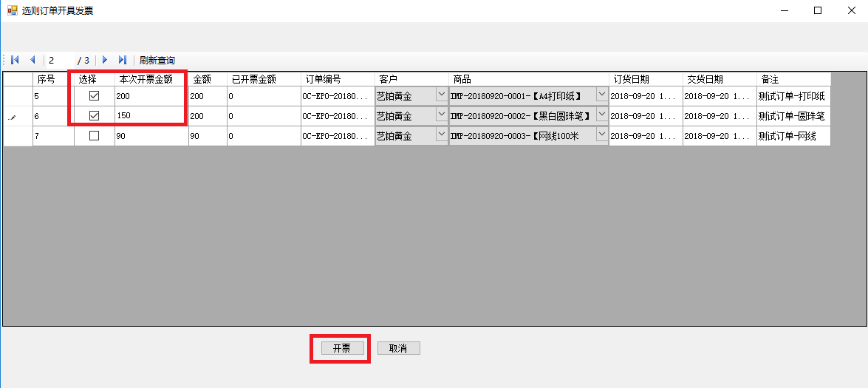Open the 客户 dropdown in row 6
Screen dimensions: 868x388
(x=441, y=114)
